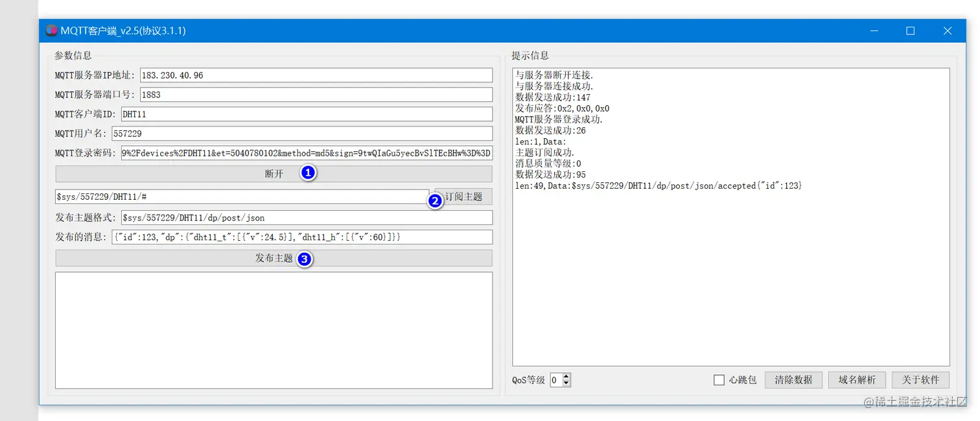Click the 发布主题 publish button
This screenshot has height=421, width=980.
point(274,258)
